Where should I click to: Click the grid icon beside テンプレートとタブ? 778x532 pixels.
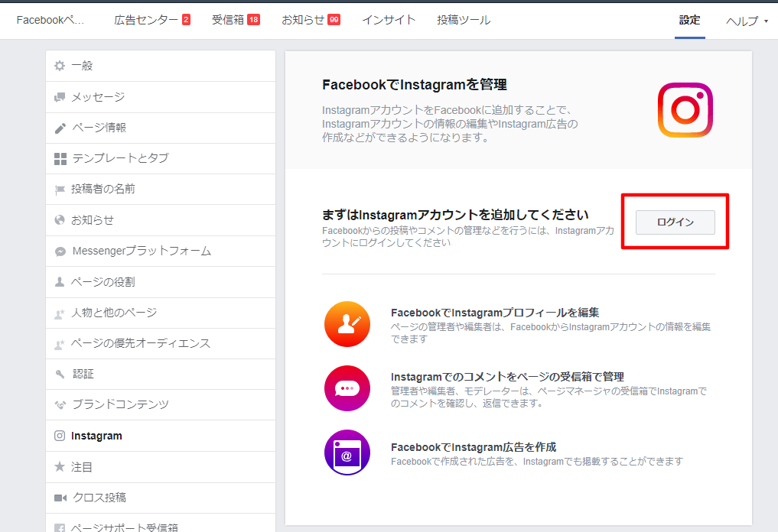pyautogui.click(x=60, y=159)
